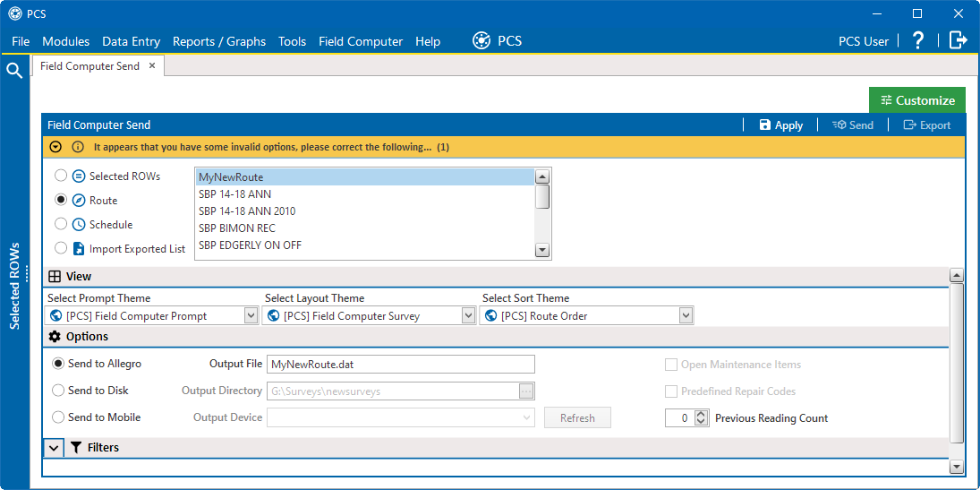The height and width of the screenshot is (490, 980).
Task: Click the View section grid icon
Action: coord(55,276)
